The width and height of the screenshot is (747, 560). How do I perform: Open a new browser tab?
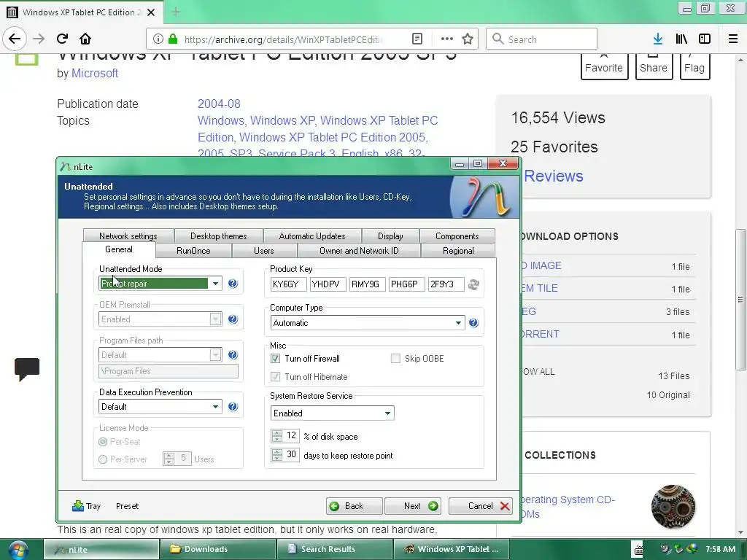click(175, 12)
